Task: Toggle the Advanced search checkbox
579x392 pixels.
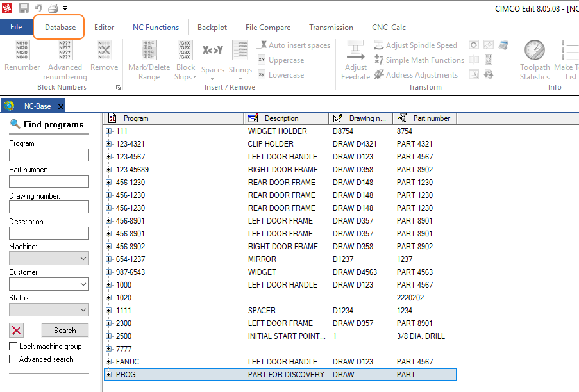Action: click(13, 359)
